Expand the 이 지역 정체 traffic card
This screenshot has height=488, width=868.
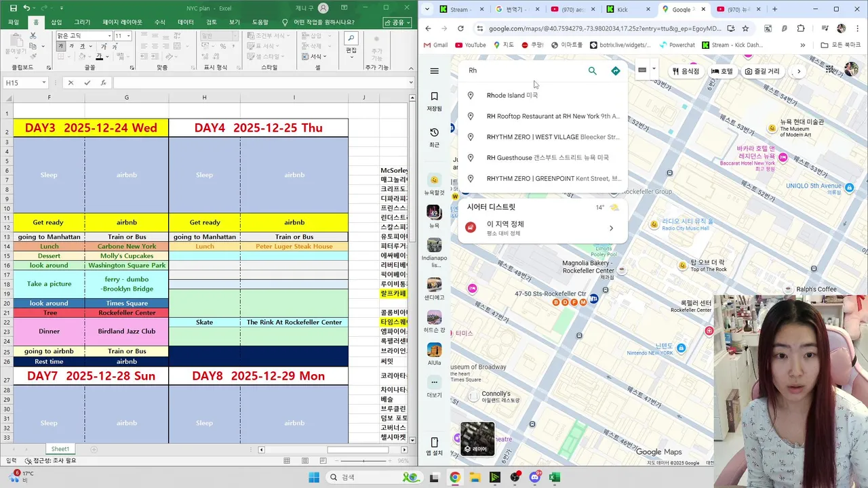543,228
